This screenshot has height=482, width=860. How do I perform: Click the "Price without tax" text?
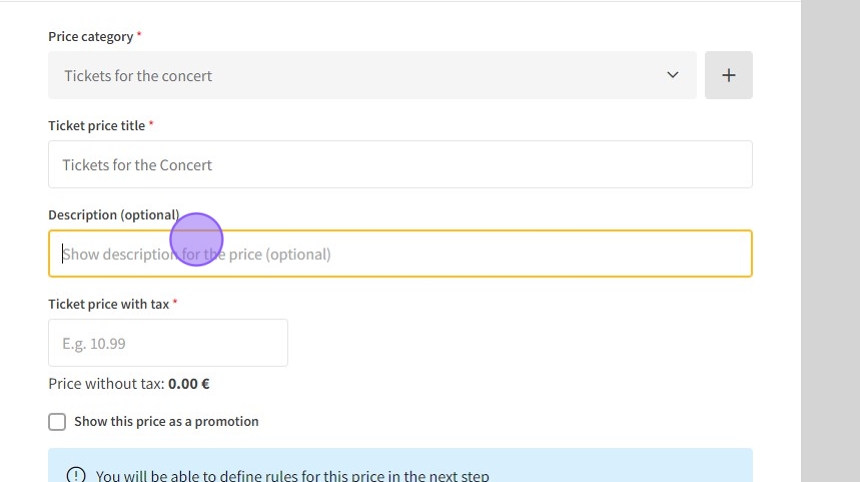[105, 384]
